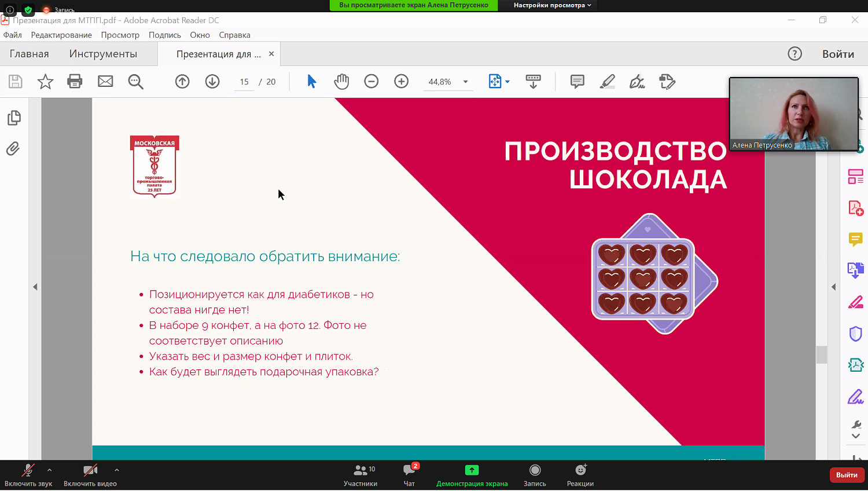Open the Файл menu
Viewport: 868px width, 491px height.
coord(13,35)
